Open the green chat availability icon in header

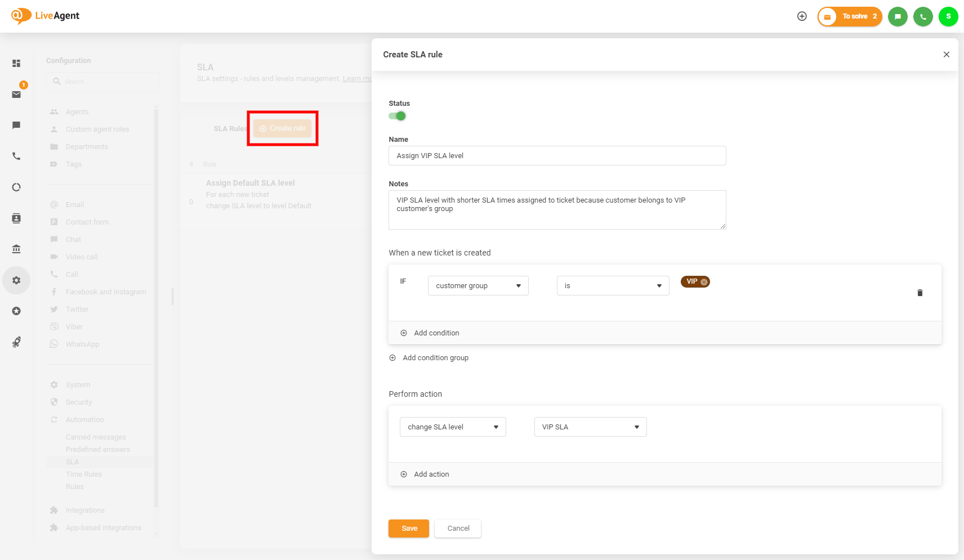(898, 16)
